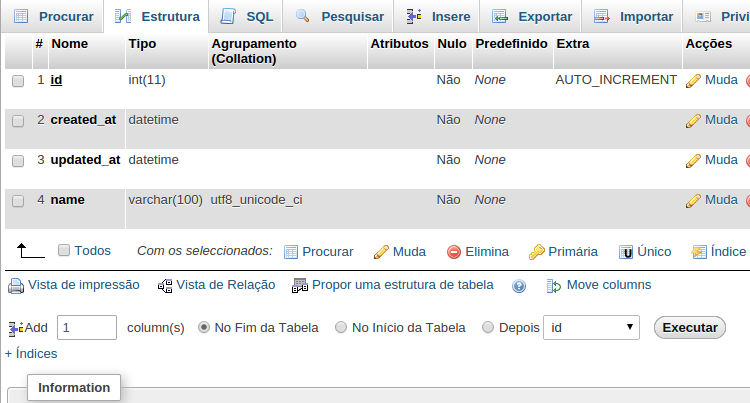Click the Executar button
This screenshot has width=750, height=403.
[x=690, y=327]
